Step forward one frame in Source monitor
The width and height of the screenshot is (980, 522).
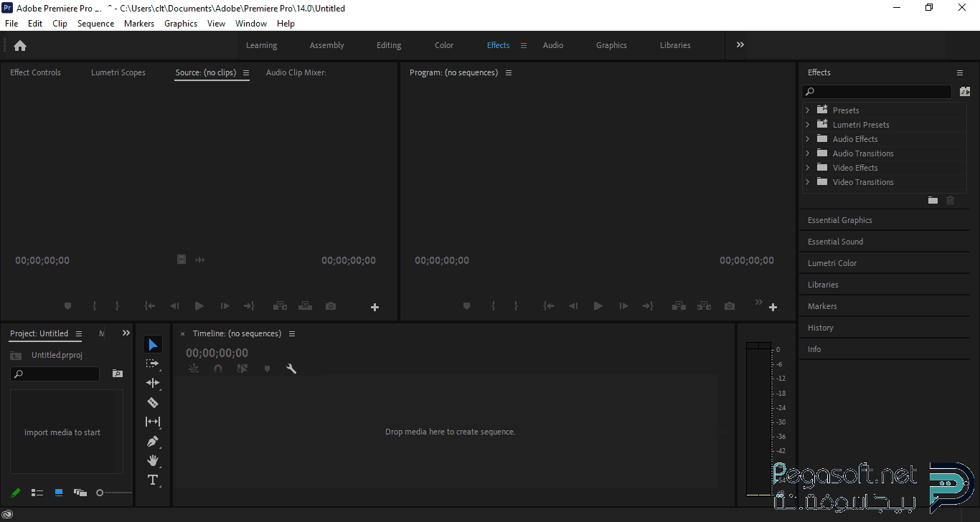(x=225, y=306)
